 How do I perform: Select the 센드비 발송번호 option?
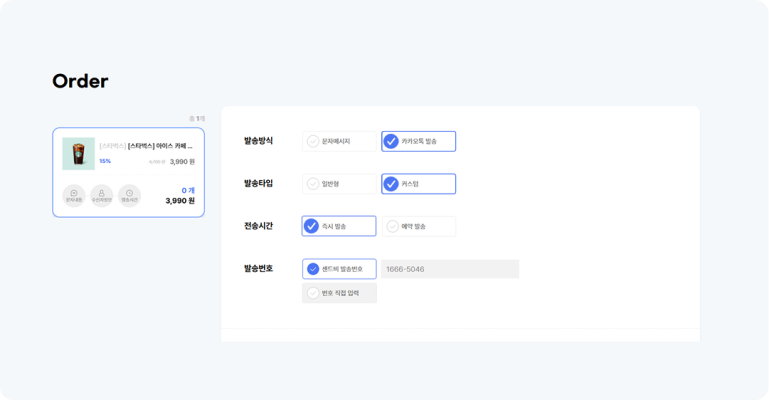pos(339,269)
